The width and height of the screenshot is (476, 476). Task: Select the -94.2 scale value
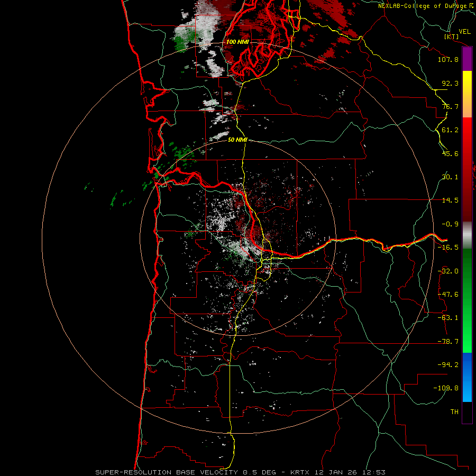tap(448, 365)
